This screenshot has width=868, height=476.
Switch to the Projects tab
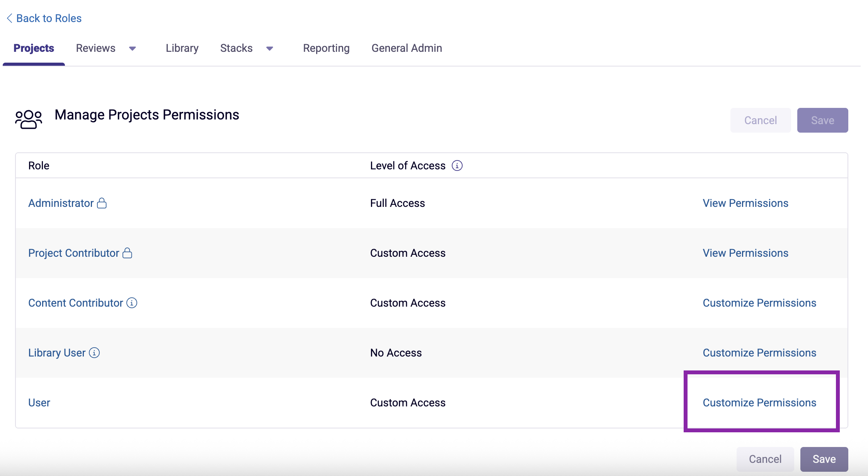coord(34,48)
